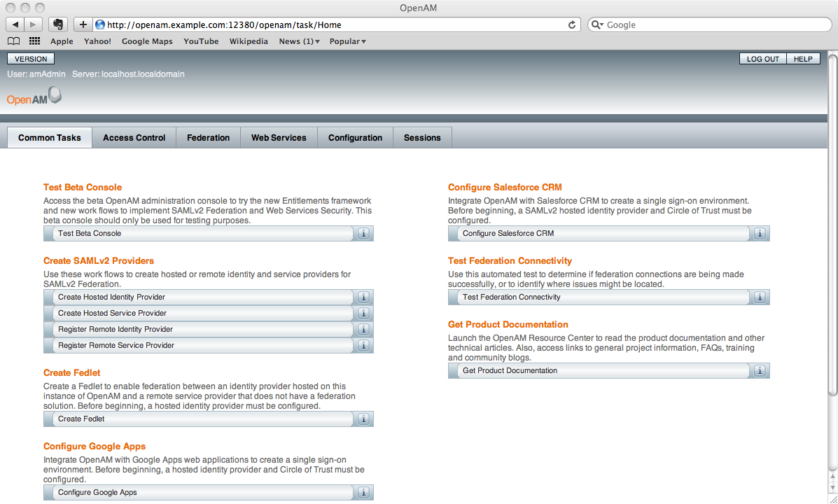This screenshot has width=838, height=504.
Task: Click the HELP button
Action: click(803, 59)
